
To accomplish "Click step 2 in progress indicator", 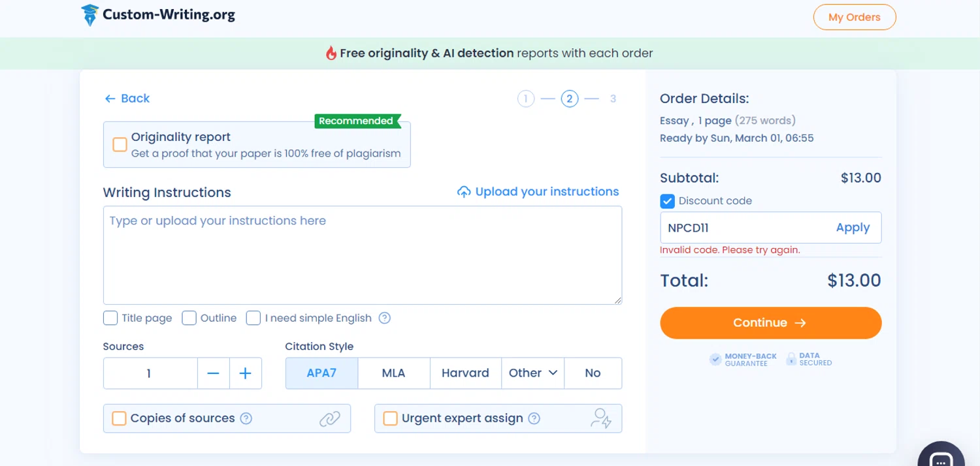I will coord(570,99).
